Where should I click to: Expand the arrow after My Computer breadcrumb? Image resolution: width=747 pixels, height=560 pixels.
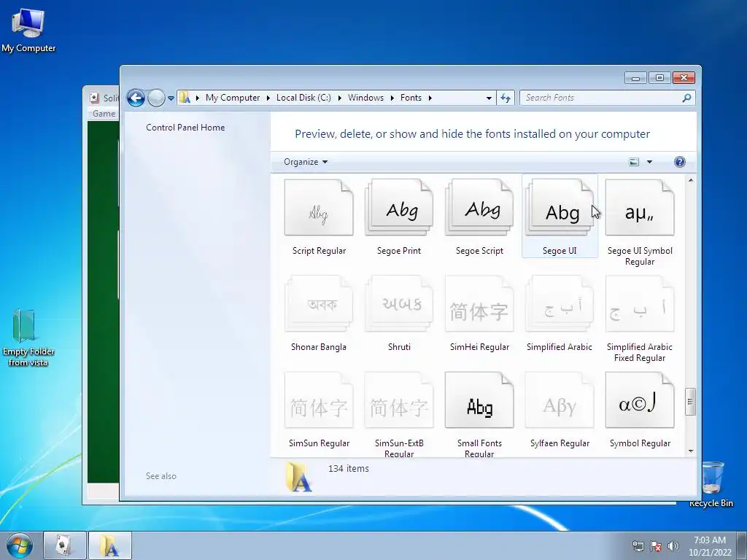click(x=268, y=98)
